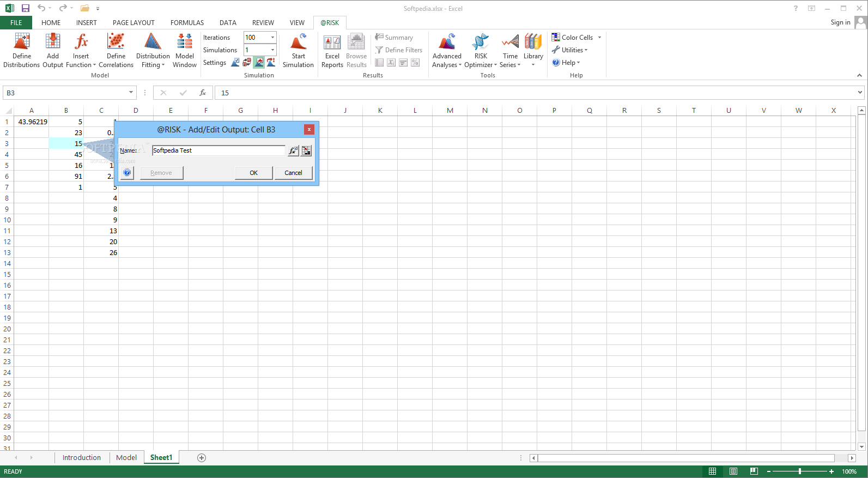This screenshot has width=868, height=478.
Task: Open the Model Window
Action: pyautogui.click(x=185, y=50)
